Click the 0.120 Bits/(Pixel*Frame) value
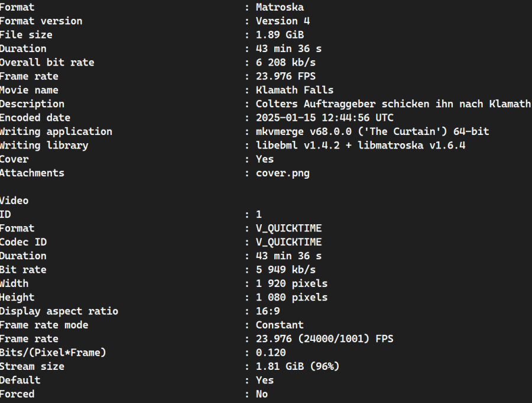This screenshot has width=532, height=403. click(x=271, y=353)
